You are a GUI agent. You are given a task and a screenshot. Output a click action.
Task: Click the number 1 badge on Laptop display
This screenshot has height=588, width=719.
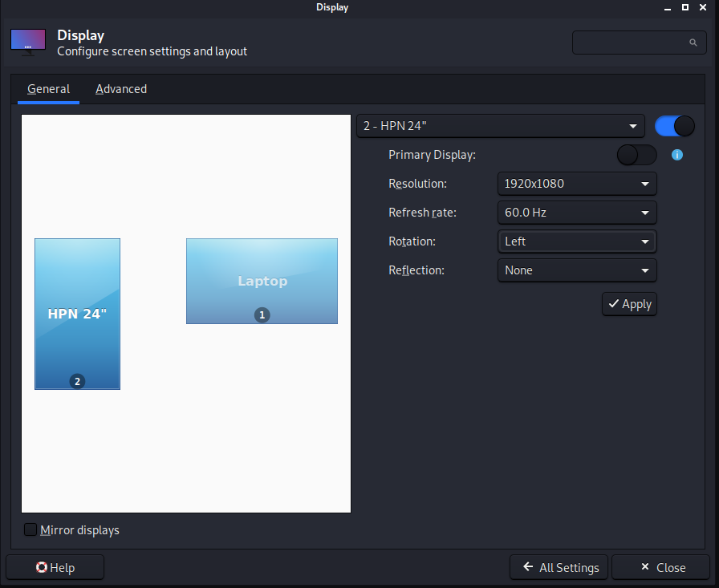pyautogui.click(x=262, y=315)
